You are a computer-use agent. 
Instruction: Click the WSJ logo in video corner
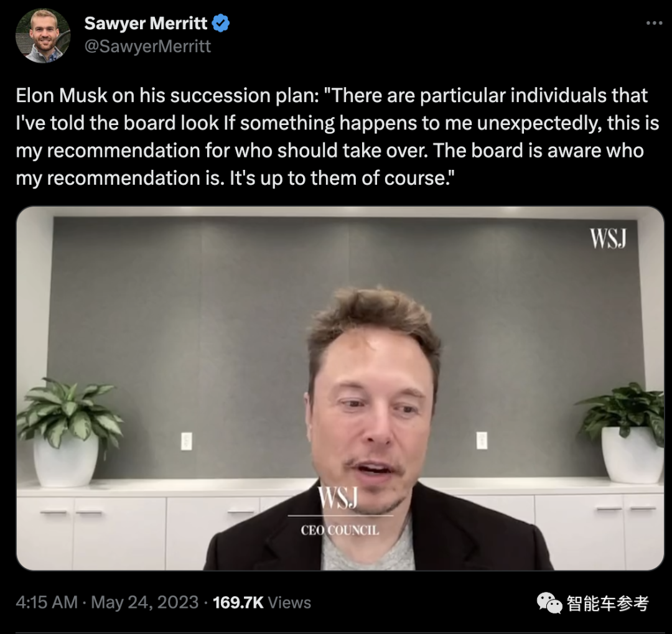point(608,238)
